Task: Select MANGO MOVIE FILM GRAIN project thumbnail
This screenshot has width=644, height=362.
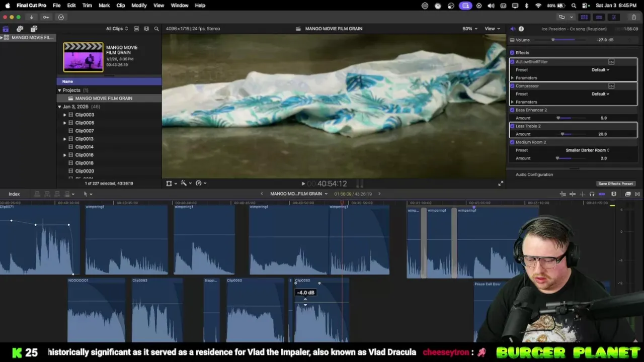Action: tap(83, 57)
